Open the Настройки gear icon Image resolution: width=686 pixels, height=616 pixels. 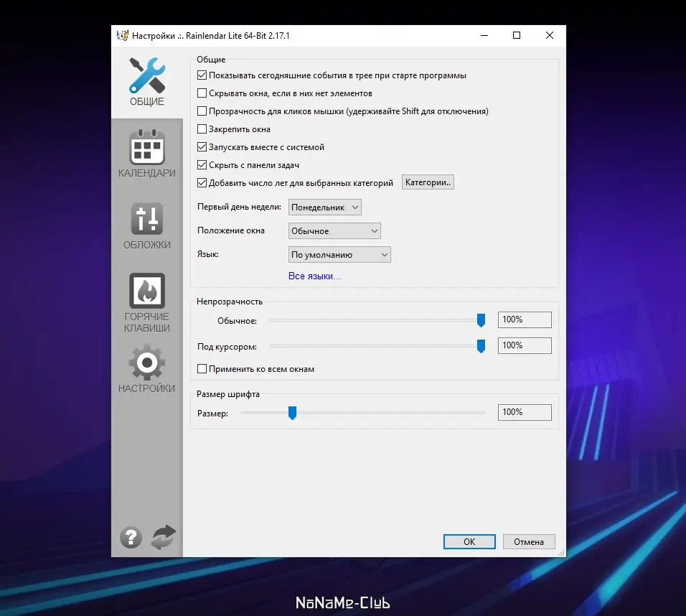click(147, 363)
